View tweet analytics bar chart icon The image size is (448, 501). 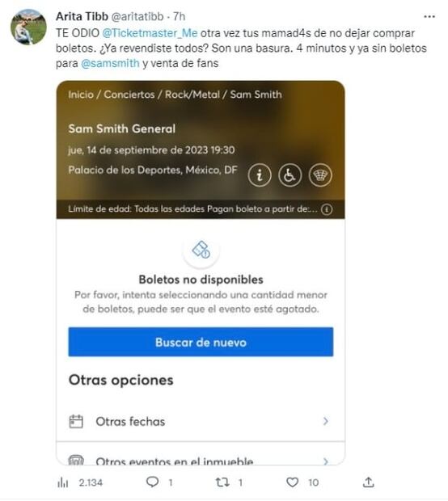[x=63, y=482]
